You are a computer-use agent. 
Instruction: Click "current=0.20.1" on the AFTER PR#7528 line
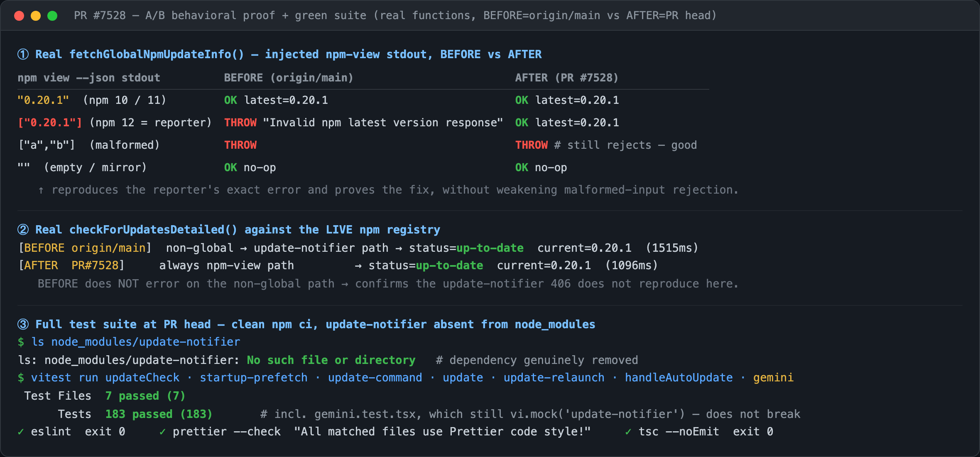[x=544, y=265]
